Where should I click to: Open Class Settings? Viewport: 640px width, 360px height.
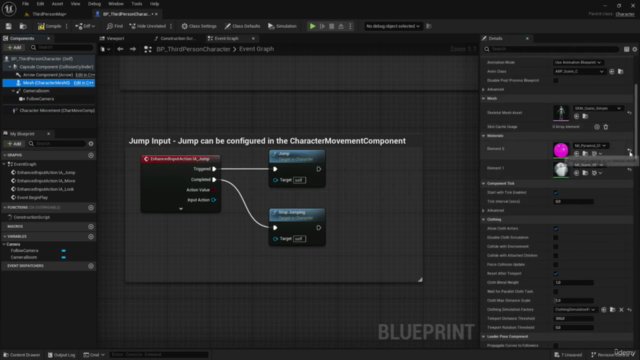coord(199,26)
